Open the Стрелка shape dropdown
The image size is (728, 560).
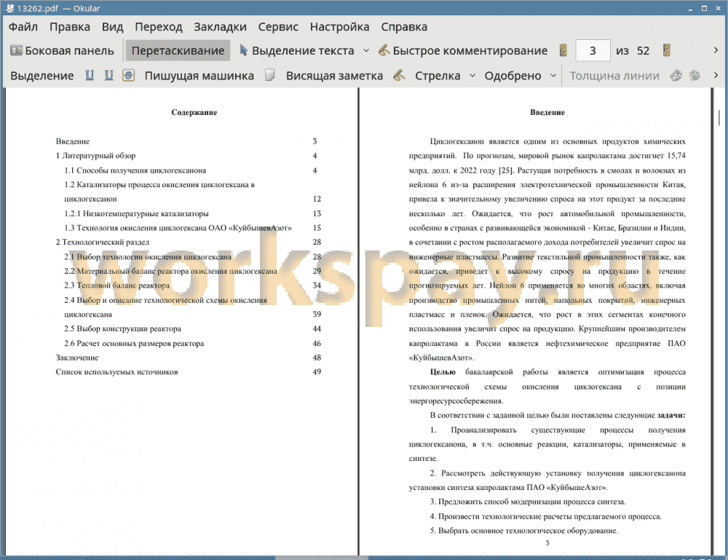[472, 76]
